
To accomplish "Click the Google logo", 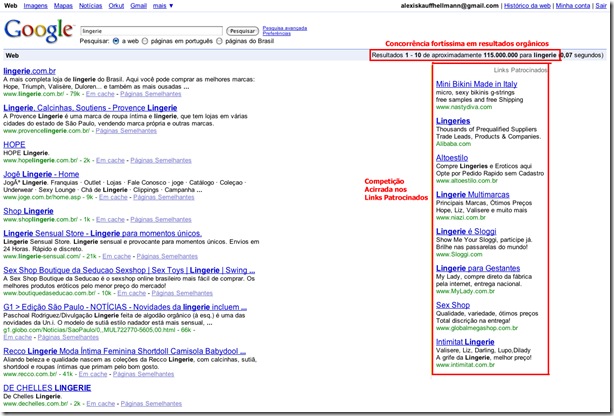I will pos(38,31).
